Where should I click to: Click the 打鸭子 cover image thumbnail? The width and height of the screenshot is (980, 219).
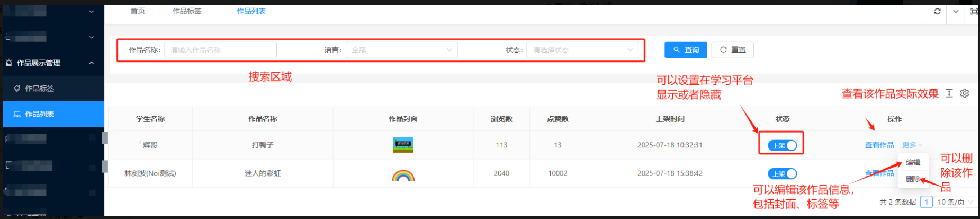(x=403, y=145)
